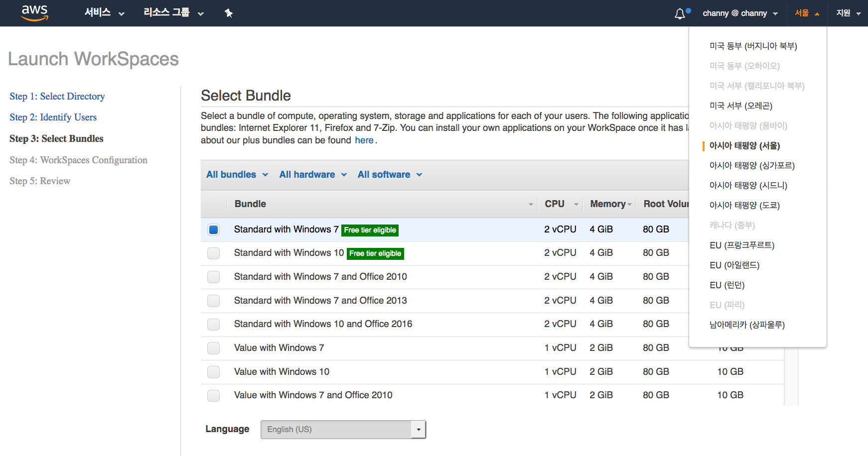Collapse the 서울 region selector
The width and height of the screenshot is (868, 456).
coord(807,13)
